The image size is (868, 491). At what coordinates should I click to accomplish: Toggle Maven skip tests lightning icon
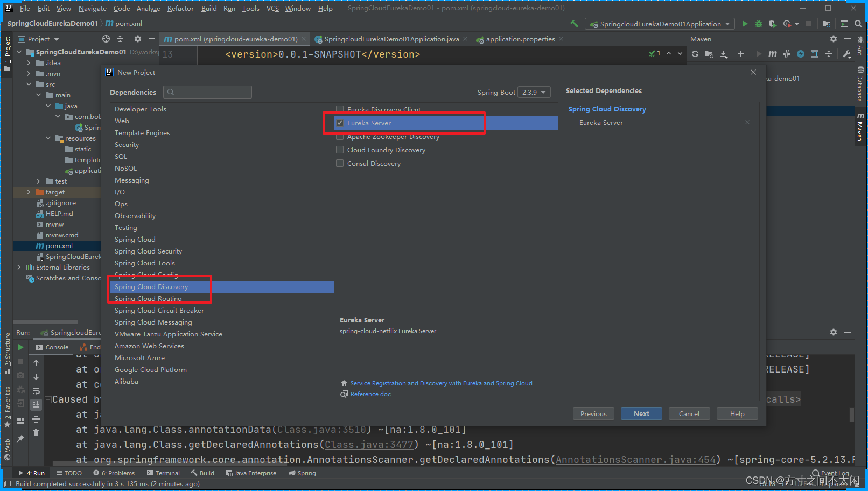tap(801, 54)
